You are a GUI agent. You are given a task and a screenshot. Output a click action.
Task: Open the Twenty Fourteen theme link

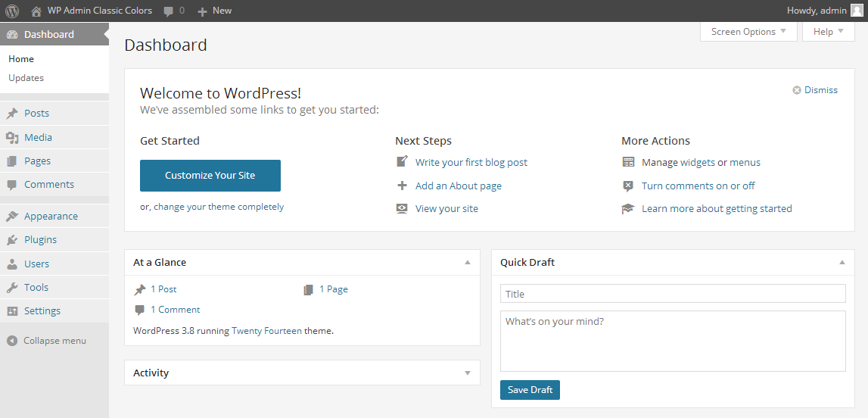267,331
